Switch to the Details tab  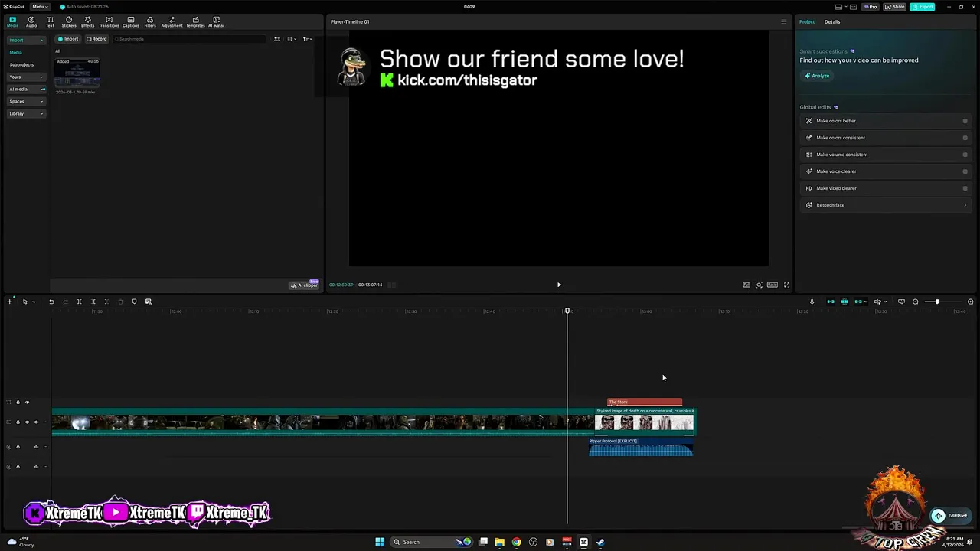pyautogui.click(x=832, y=21)
